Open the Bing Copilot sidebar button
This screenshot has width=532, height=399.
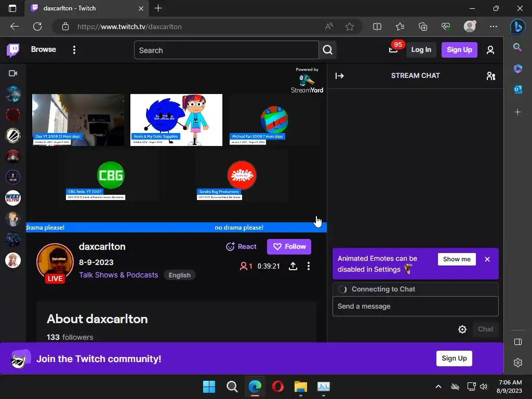[518, 26]
